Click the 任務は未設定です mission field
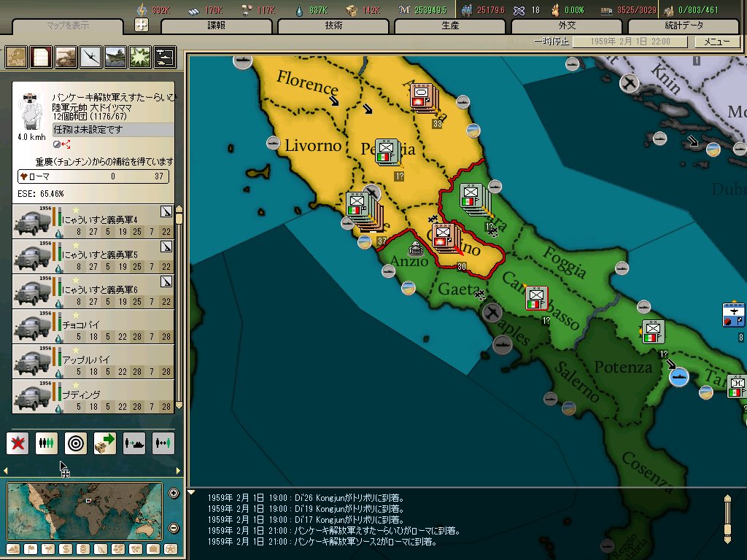Viewport: 747px width, 560px height. 113,130
